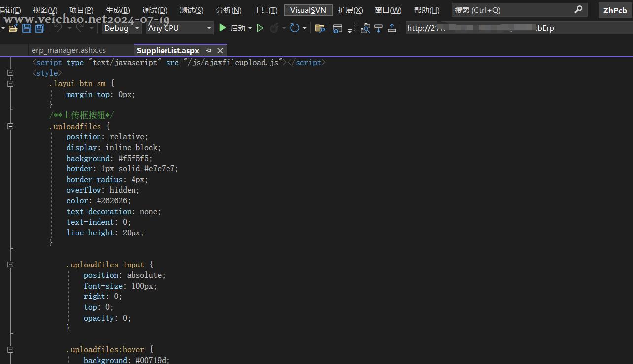
Task: Click the ZhPcb solution name button
Action: 615,10
